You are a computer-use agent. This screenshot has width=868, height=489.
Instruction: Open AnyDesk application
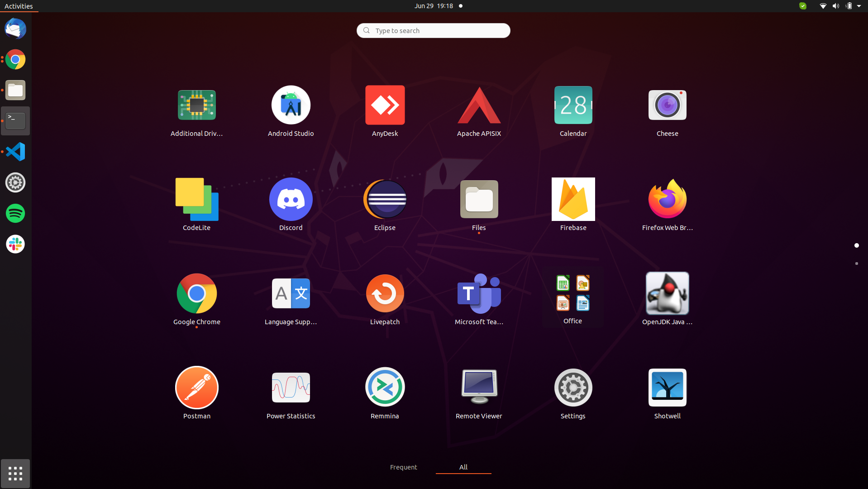(385, 112)
